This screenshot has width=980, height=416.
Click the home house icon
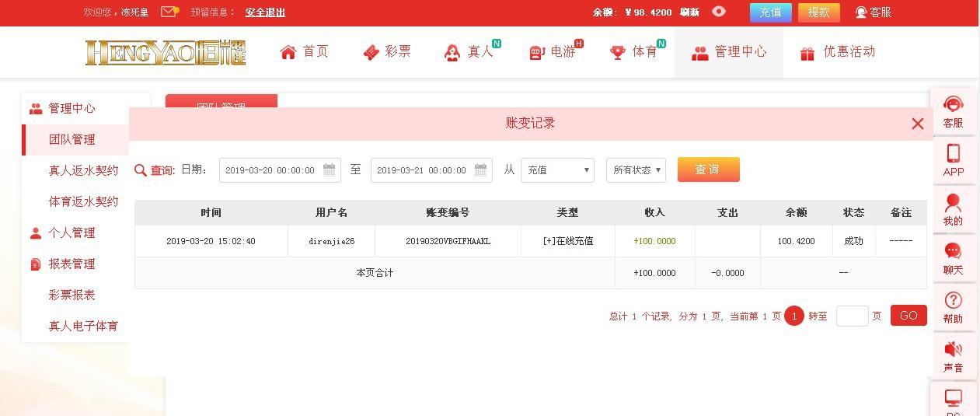288,52
